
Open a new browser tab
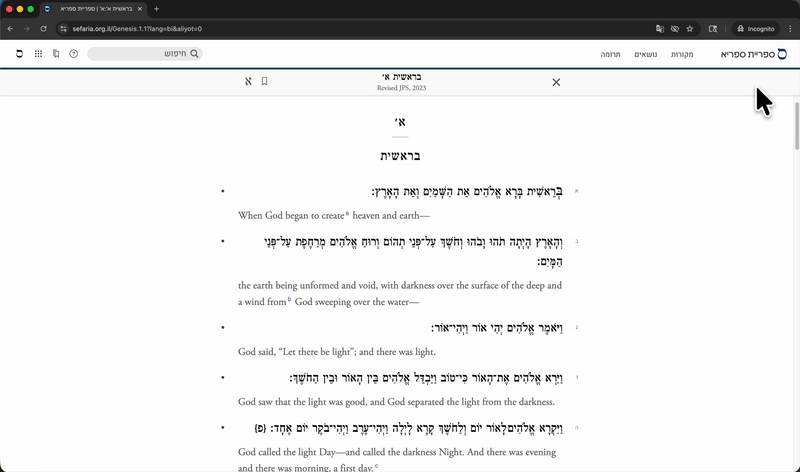tap(156, 9)
